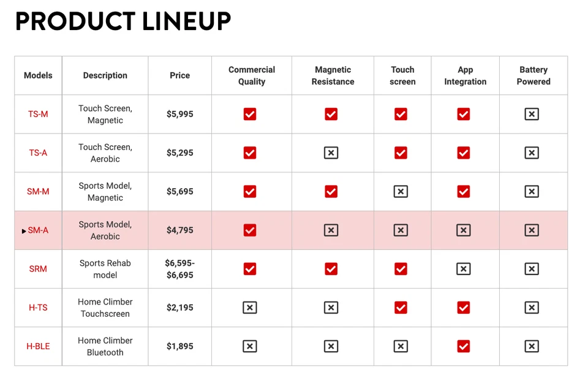
Task: Click SRM App Integration X mark
Action: point(464,269)
